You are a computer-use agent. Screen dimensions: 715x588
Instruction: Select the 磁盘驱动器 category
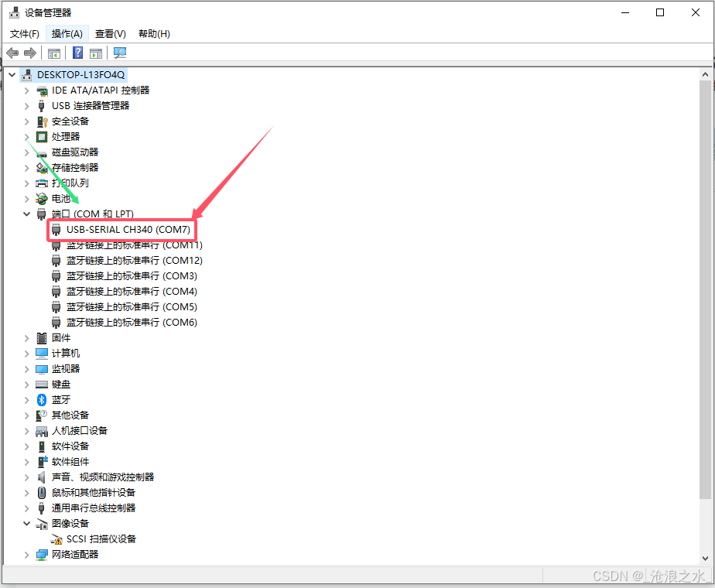(75, 152)
